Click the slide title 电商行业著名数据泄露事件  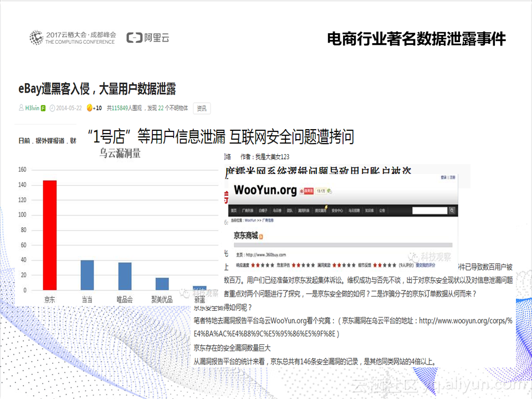[416, 39]
